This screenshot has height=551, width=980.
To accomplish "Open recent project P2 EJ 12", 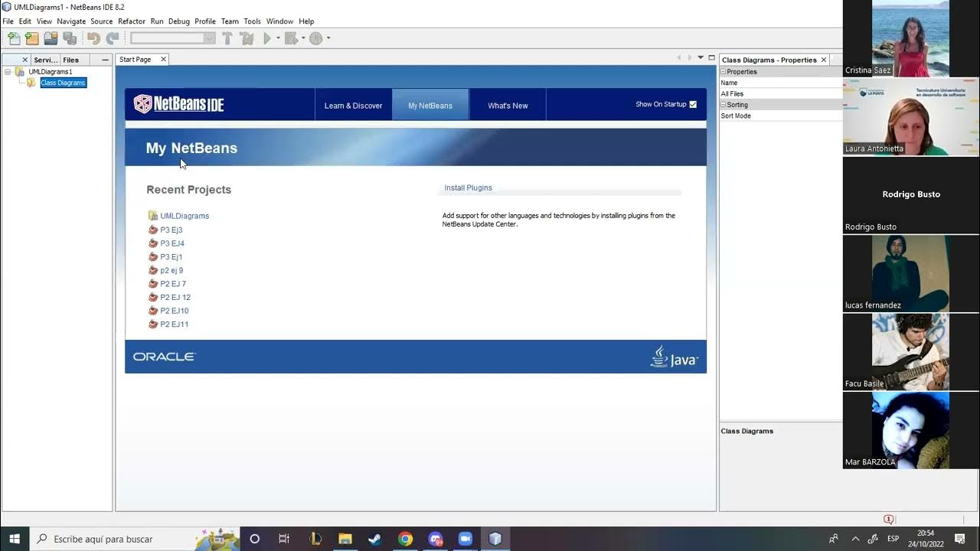I will click(x=175, y=297).
